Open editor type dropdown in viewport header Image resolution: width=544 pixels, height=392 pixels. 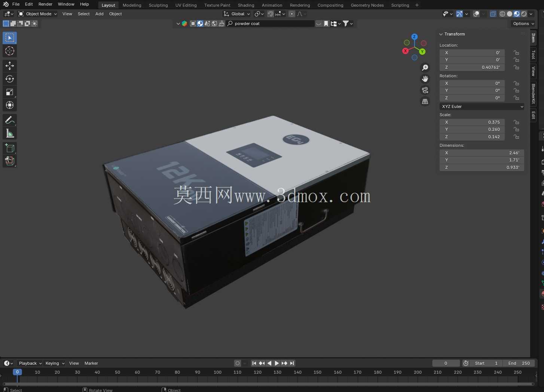[8, 14]
